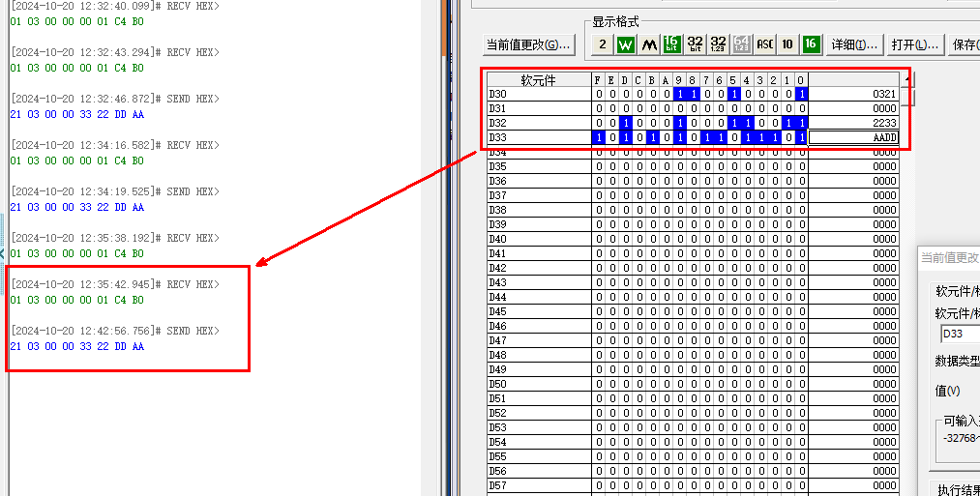Viewport: 980px width, 496px height.
Task: Select binary display format icon '2'
Action: [602, 44]
